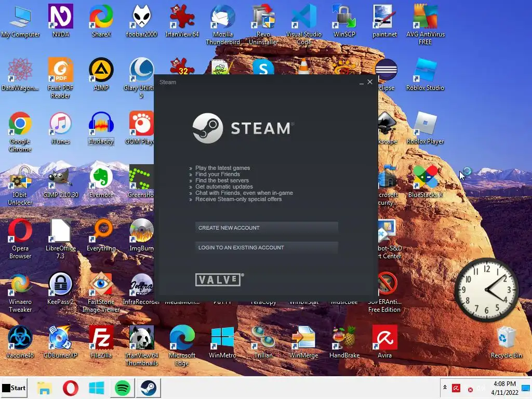
Task: Select the NVDA desktop shortcut
Action: click(61, 21)
